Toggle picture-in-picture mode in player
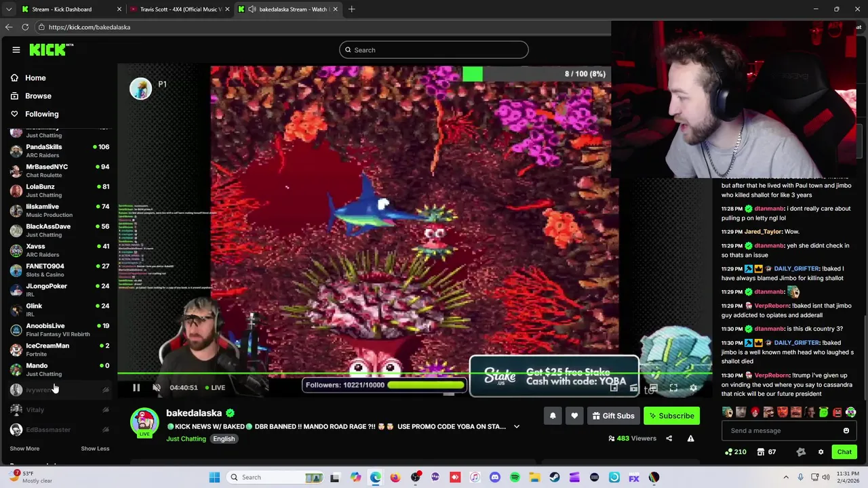The width and height of the screenshot is (868, 488). [x=613, y=388]
